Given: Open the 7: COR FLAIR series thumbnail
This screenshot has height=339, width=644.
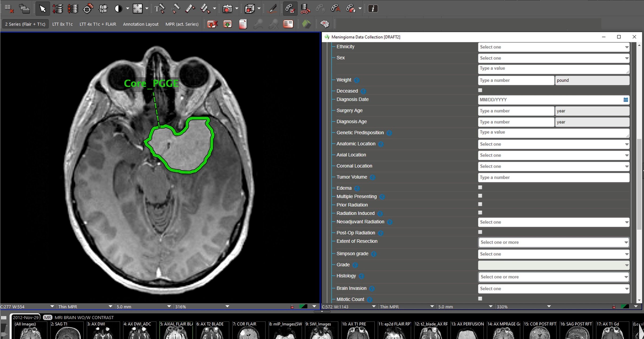Looking at the screenshot, I should click(x=248, y=330).
